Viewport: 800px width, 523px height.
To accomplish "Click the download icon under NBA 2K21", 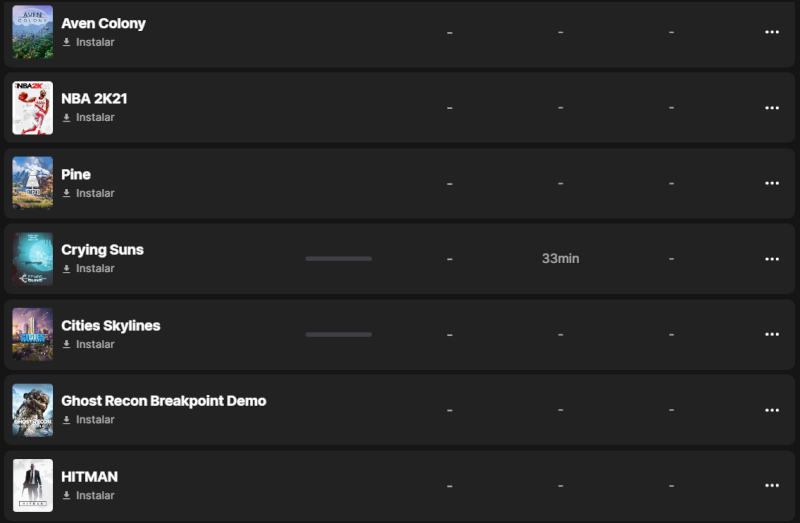I will [67, 118].
